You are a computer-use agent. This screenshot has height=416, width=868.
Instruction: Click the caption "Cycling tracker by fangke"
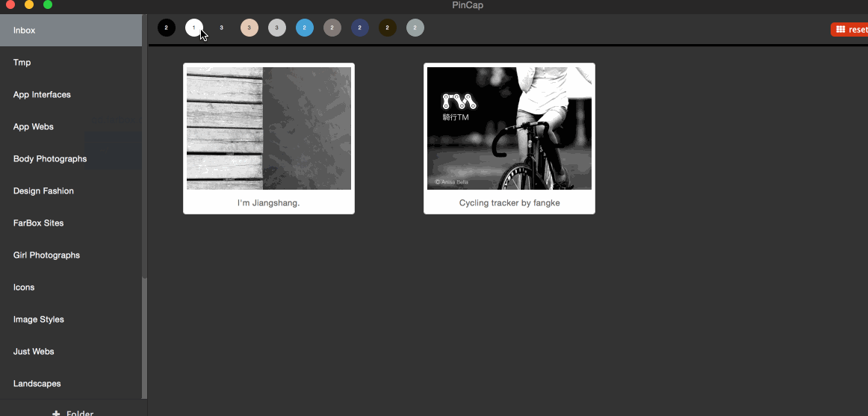[509, 203]
